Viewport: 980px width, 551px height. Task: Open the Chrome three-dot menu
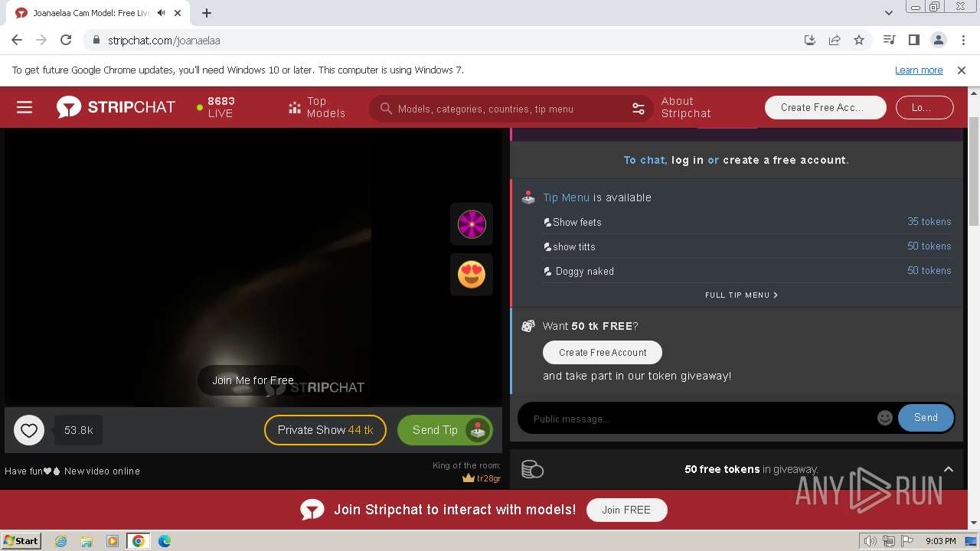tap(962, 40)
